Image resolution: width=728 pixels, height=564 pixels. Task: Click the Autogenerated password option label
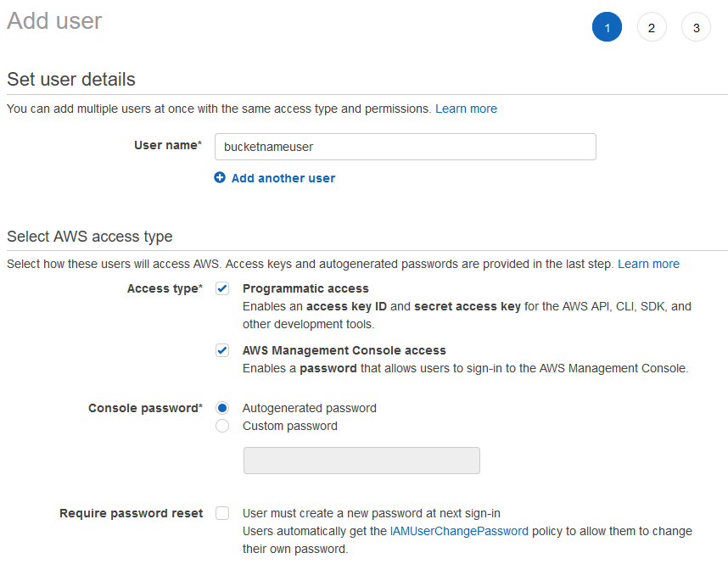click(310, 408)
